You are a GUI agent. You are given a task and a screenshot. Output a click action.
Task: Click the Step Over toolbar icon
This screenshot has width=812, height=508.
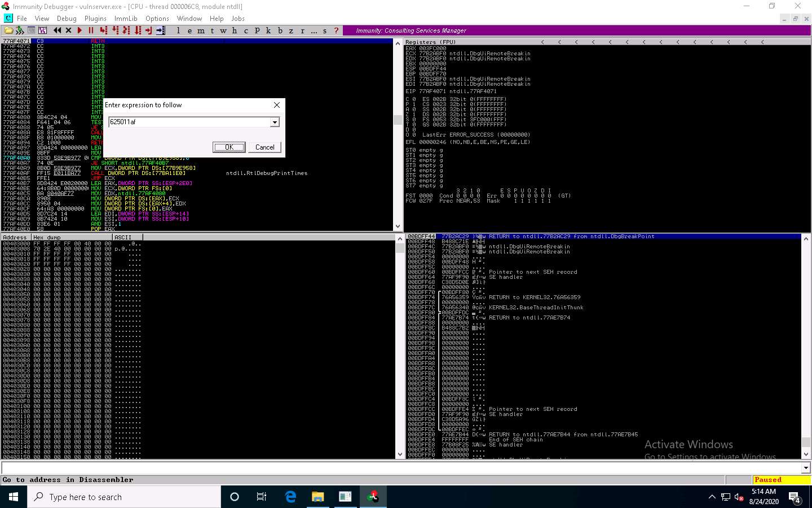[x=115, y=30]
